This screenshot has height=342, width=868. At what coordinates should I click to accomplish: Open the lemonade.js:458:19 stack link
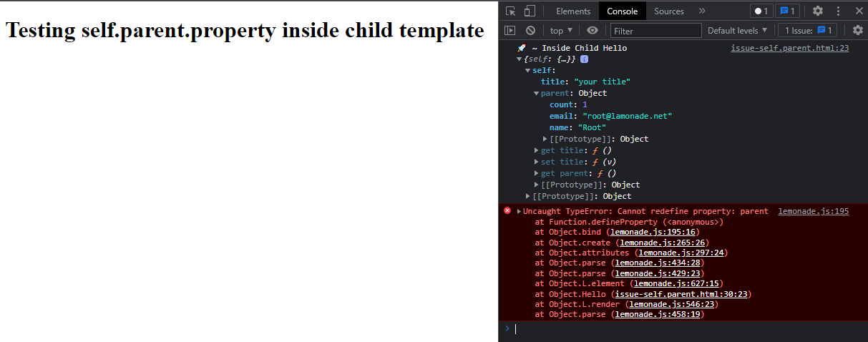tap(657, 314)
